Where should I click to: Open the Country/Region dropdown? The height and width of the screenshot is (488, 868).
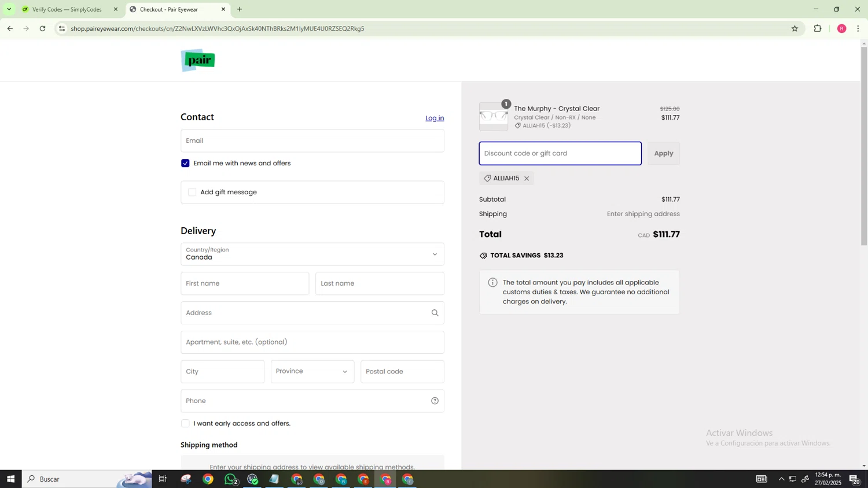point(312,254)
